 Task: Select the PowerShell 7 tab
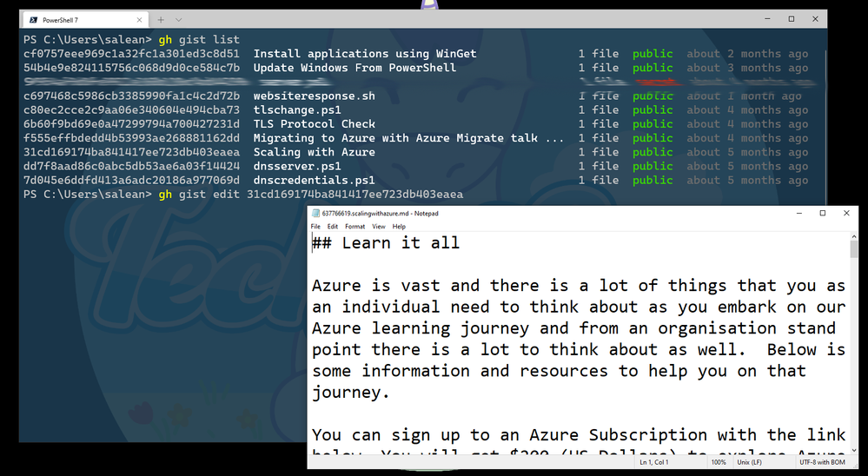(x=84, y=20)
